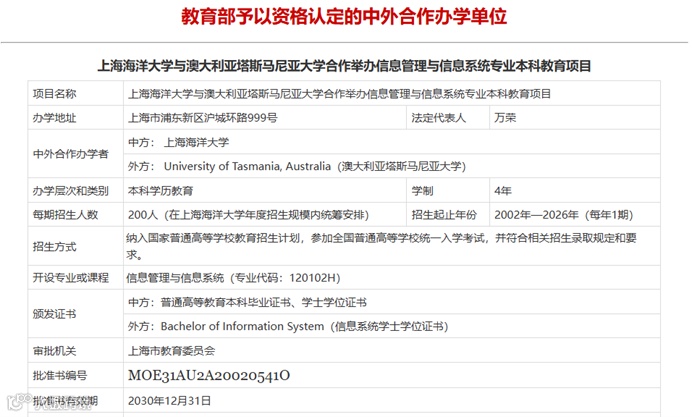The width and height of the screenshot is (692, 417).
Task: Click the red page title 教育部予以资格认定的中外合作办学单位
Action: coord(344,17)
